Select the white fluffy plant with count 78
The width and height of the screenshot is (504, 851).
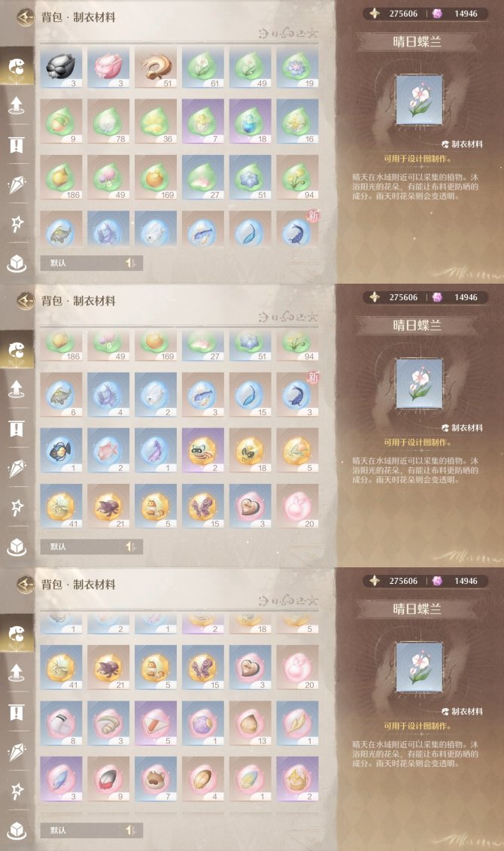pos(108,123)
